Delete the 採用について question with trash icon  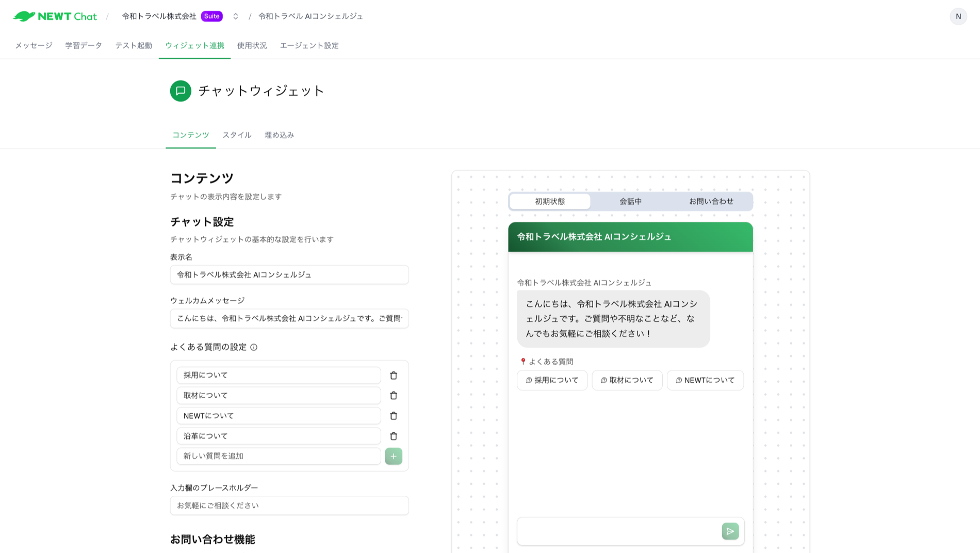click(394, 375)
